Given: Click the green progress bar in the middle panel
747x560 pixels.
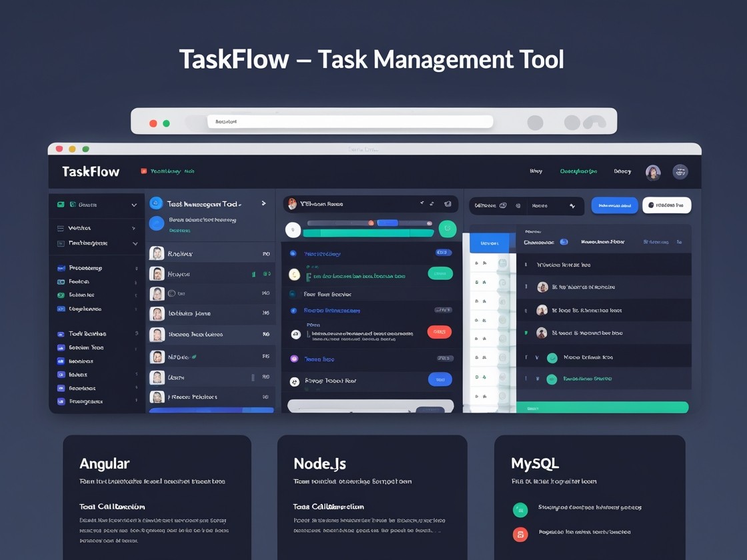Looking at the screenshot, I should [x=368, y=233].
